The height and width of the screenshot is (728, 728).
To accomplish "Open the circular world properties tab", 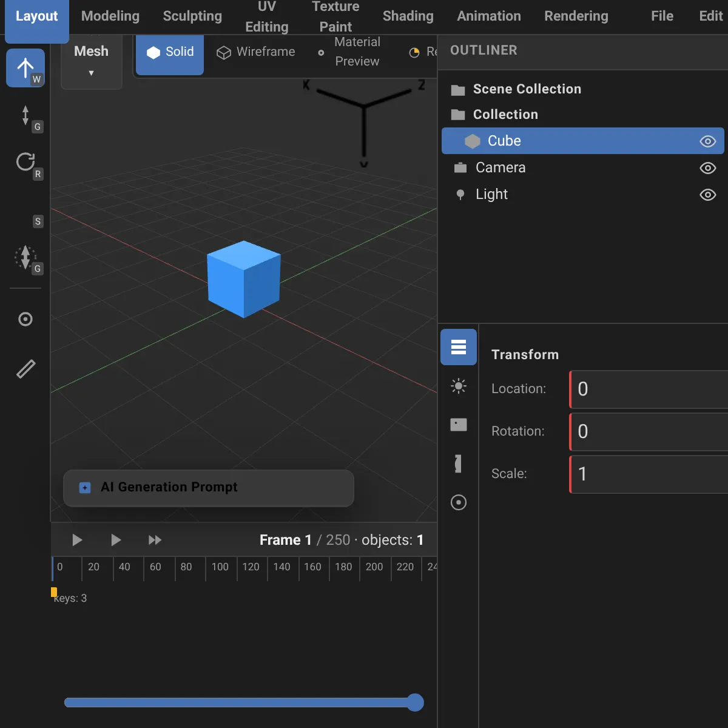I will coord(459,502).
